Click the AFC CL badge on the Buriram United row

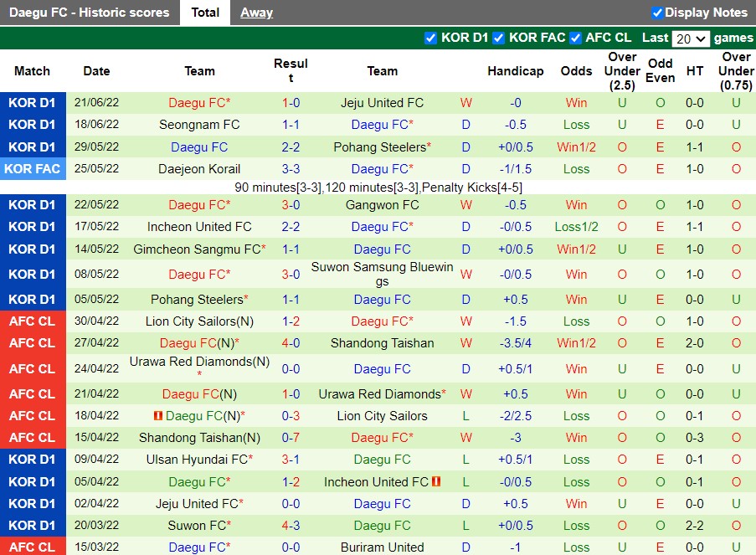[33, 547]
